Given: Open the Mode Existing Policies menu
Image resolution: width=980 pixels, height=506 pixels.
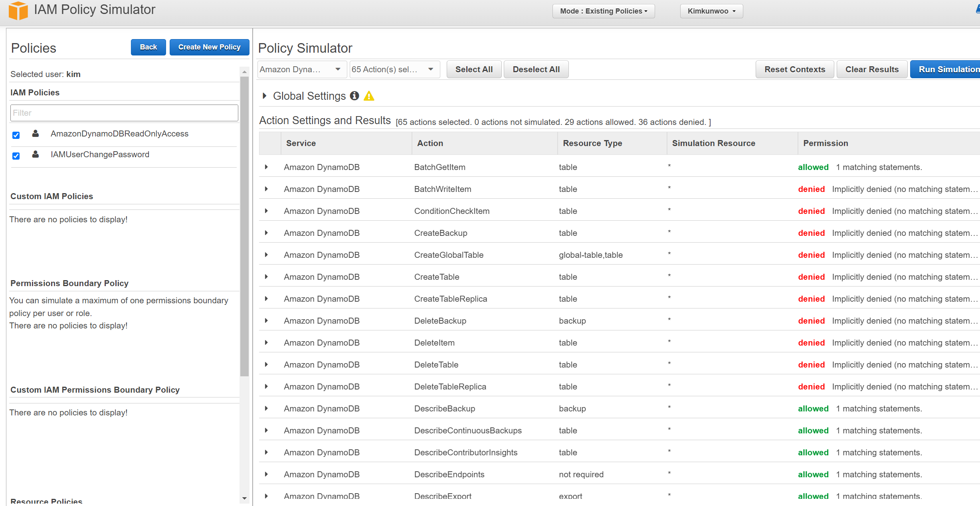Looking at the screenshot, I should (603, 11).
